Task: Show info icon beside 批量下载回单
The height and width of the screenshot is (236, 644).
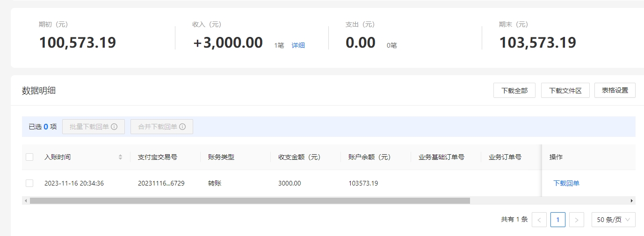Action: click(x=114, y=127)
